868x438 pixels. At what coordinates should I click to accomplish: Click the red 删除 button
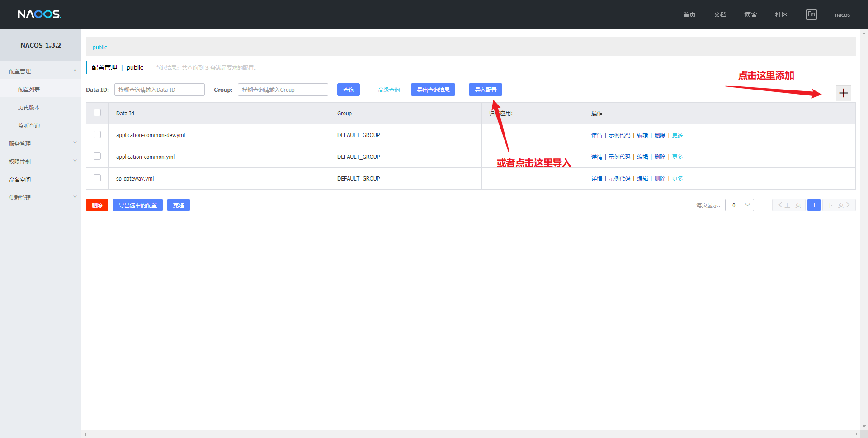coord(97,205)
